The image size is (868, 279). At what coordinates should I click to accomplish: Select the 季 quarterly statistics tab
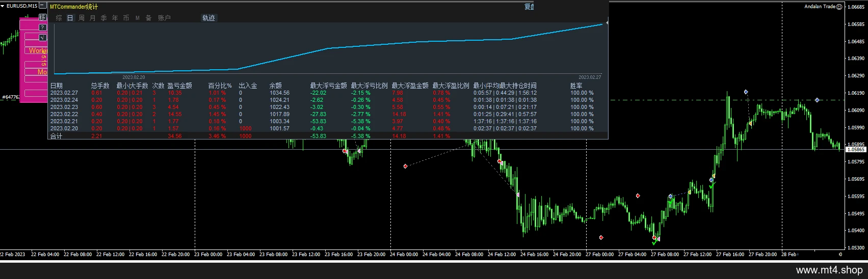104,18
